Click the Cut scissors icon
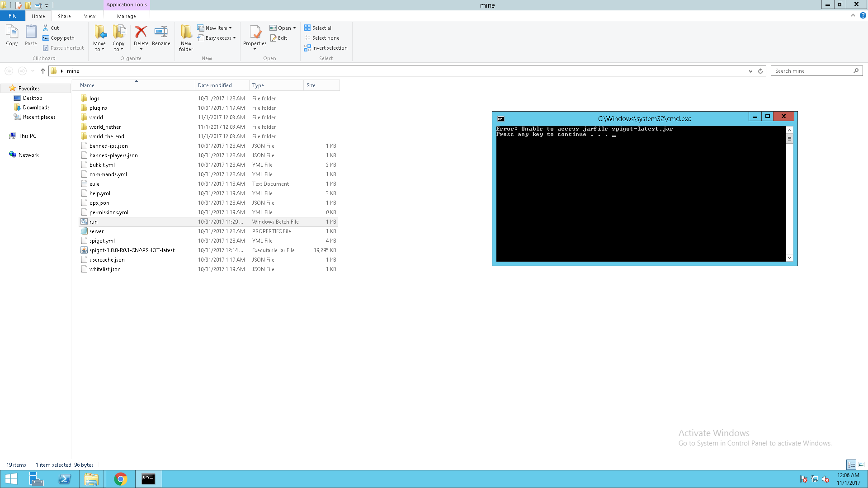 point(46,28)
